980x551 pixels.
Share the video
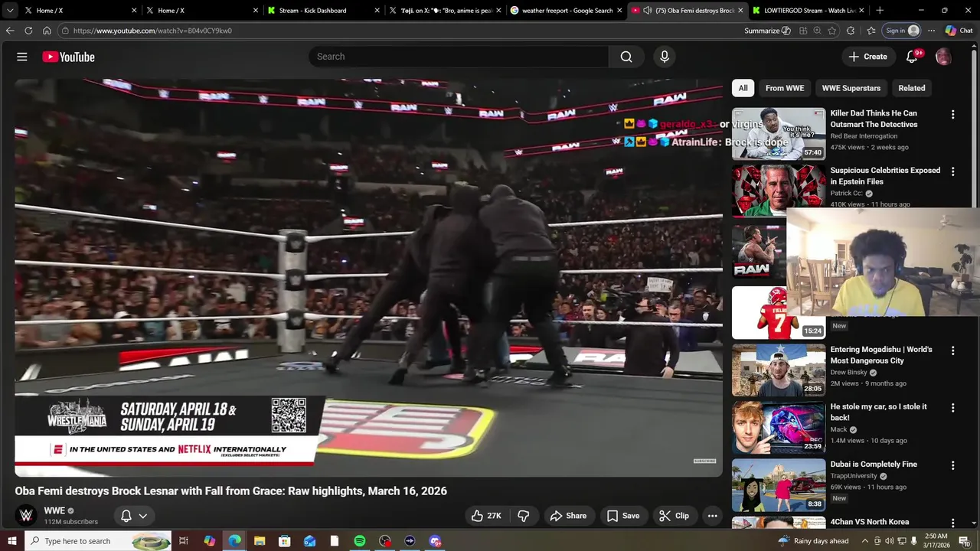pyautogui.click(x=568, y=516)
